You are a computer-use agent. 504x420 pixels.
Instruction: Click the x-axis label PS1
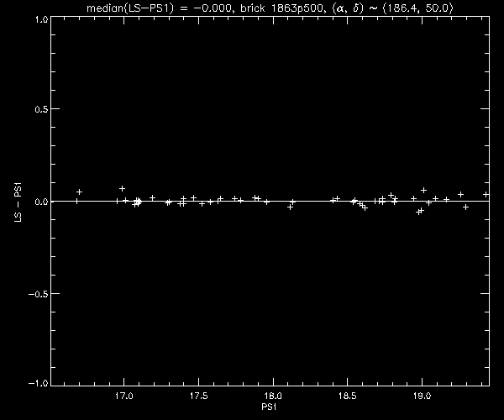click(269, 407)
